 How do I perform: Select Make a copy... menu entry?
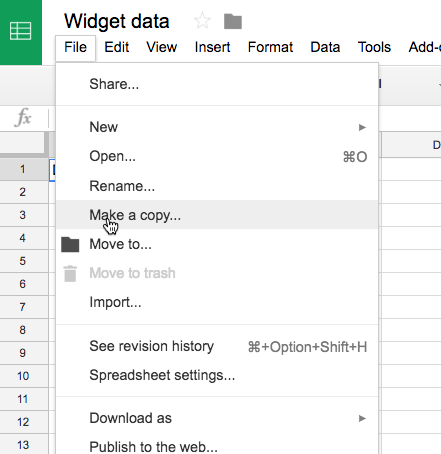tap(217, 215)
